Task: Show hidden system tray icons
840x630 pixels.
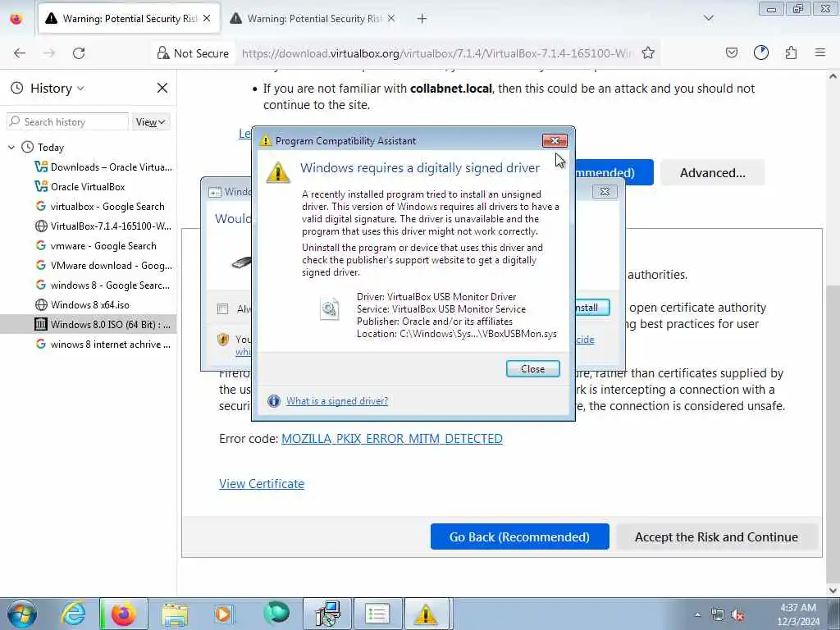Action: click(x=697, y=615)
